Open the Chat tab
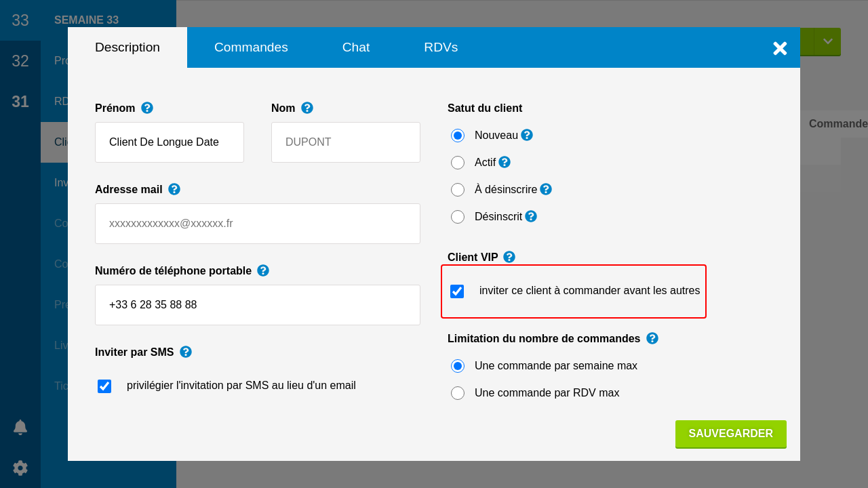Screen dimensions: 868x488 pyautogui.click(x=356, y=47)
